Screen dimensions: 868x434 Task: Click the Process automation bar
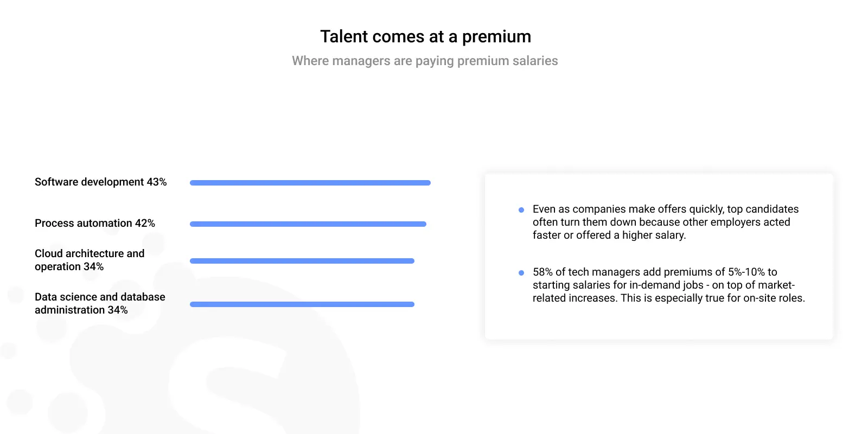click(x=308, y=224)
